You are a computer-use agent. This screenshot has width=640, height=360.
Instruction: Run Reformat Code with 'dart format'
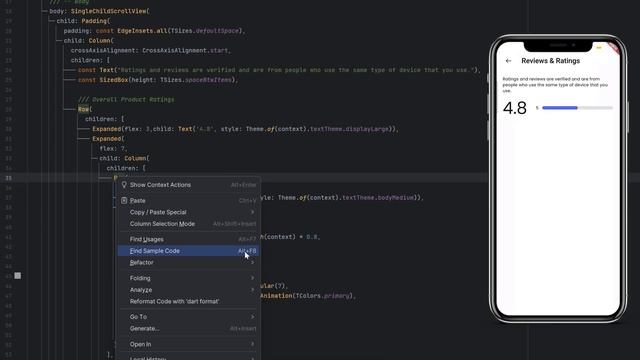pos(188,302)
